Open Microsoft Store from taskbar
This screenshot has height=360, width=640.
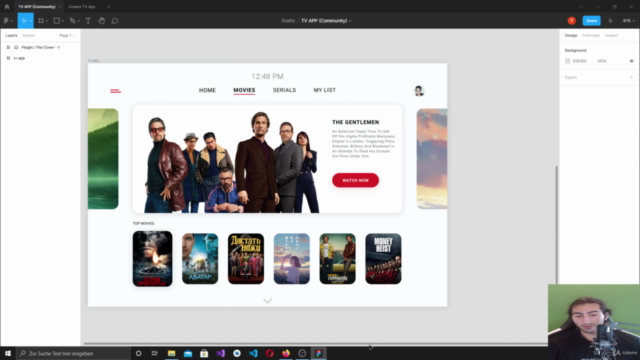click(204, 353)
